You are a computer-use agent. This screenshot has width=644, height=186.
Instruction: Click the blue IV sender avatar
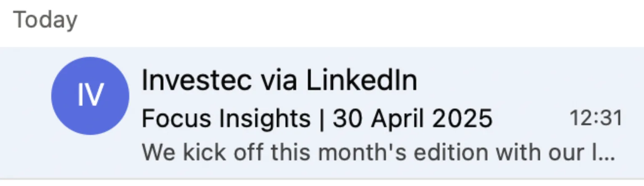pos(90,96)
